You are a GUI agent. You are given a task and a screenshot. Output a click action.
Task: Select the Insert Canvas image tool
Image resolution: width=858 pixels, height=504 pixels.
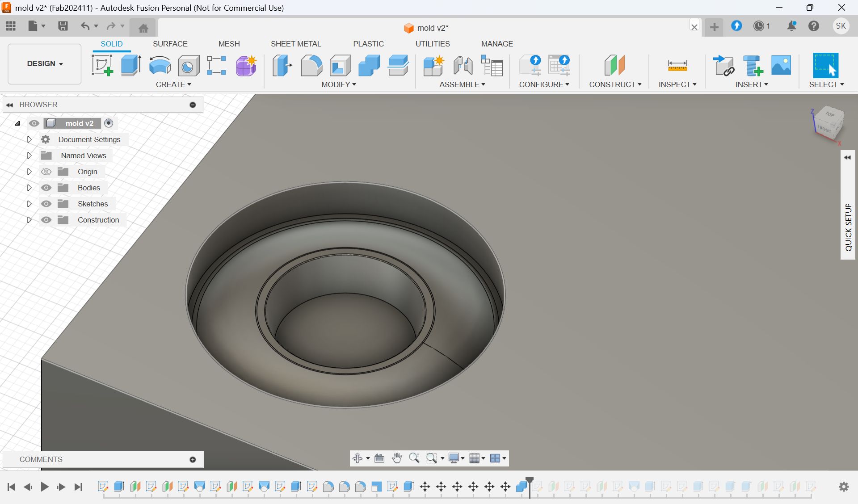781,66
